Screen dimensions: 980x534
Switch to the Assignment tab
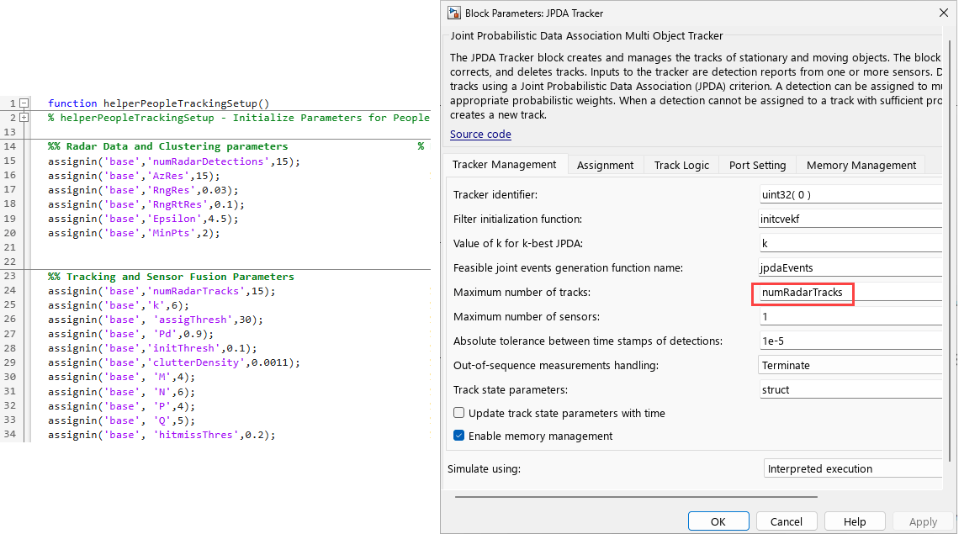point(605,165)
